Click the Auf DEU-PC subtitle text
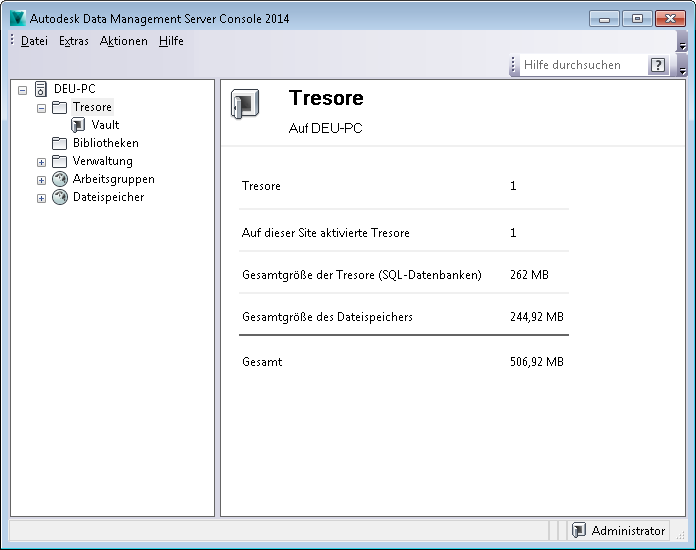Viewport: 696px width, 550px height. pyautogui.click(x=325, y=128)
